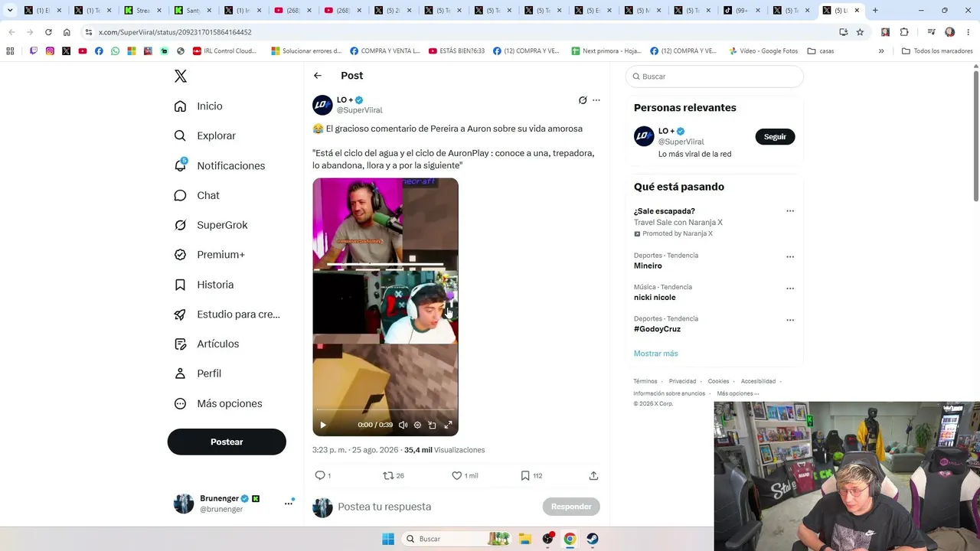Play the video in the post
The image size is (980, 551).
[323, 425]
